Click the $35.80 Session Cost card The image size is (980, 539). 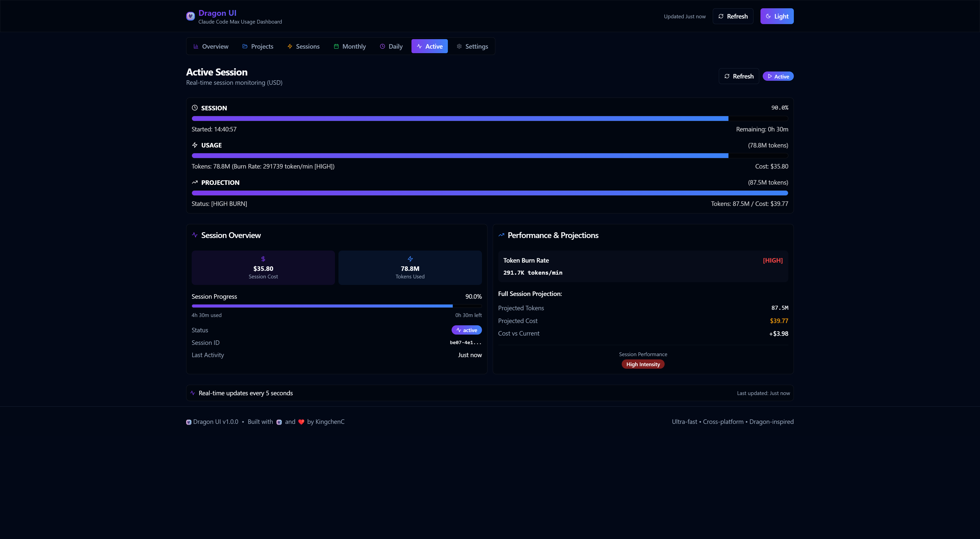[263, 268]
